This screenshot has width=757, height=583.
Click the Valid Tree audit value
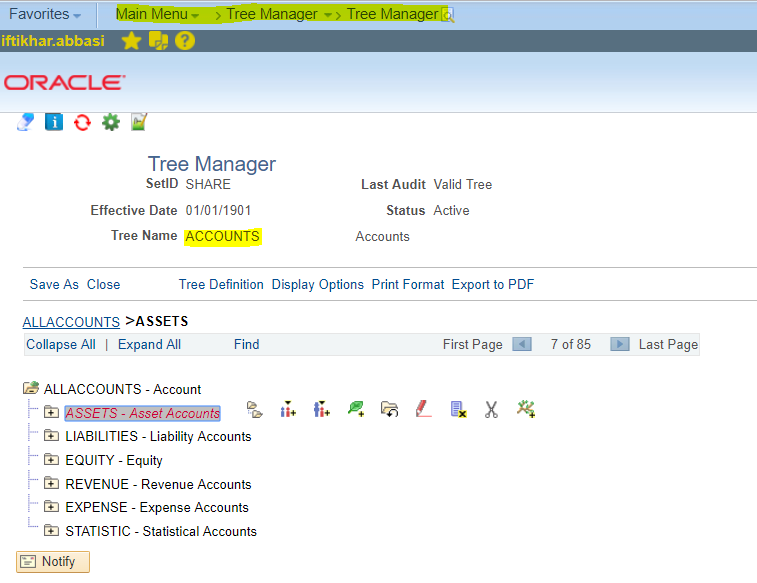[463, 184]
